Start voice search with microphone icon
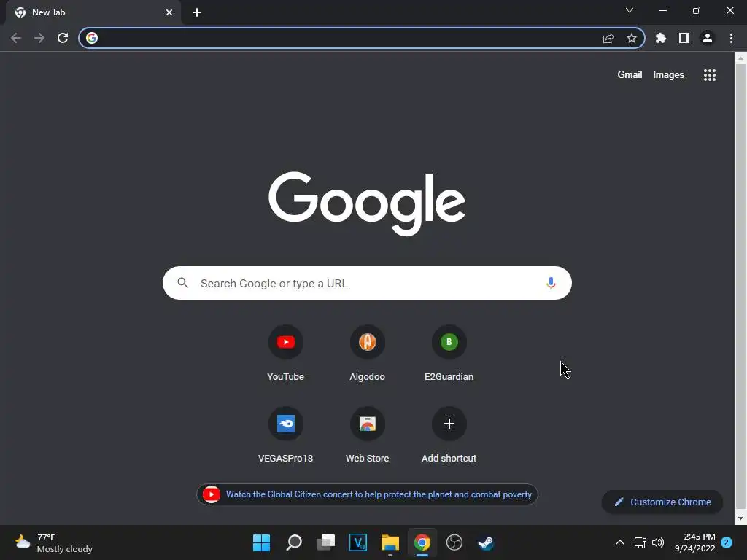This screenshot has height=560, width=747. coord(551,284)
